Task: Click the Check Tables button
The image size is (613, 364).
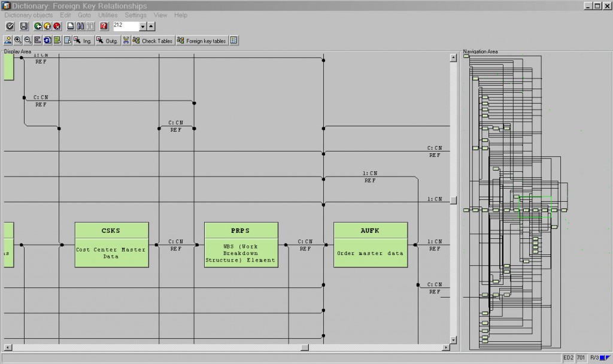Action: point(153,41)
